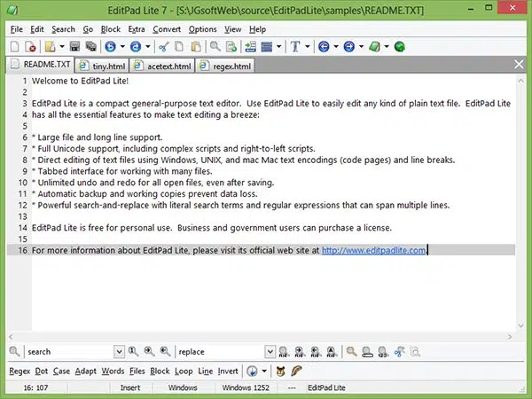Click in the search text field

[69, 352]
